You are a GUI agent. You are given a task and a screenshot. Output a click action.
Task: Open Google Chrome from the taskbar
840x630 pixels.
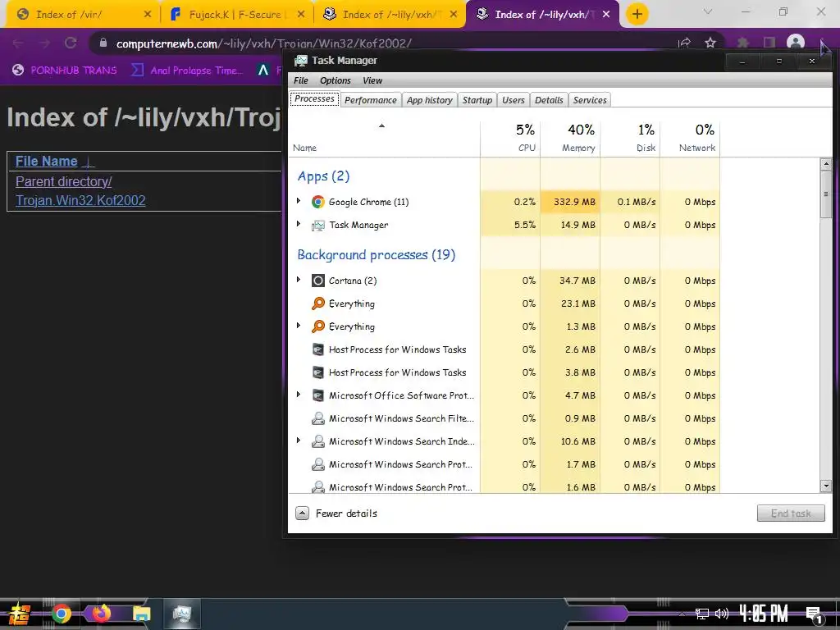61,614
